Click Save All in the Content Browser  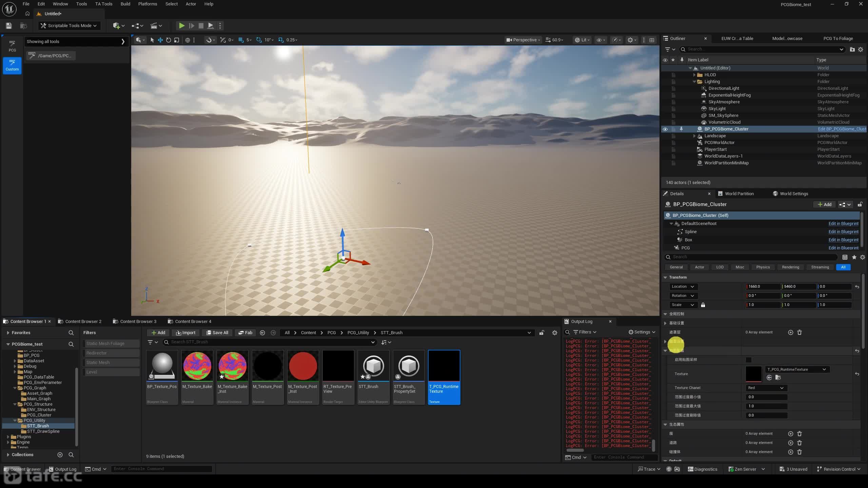[217, 333]
